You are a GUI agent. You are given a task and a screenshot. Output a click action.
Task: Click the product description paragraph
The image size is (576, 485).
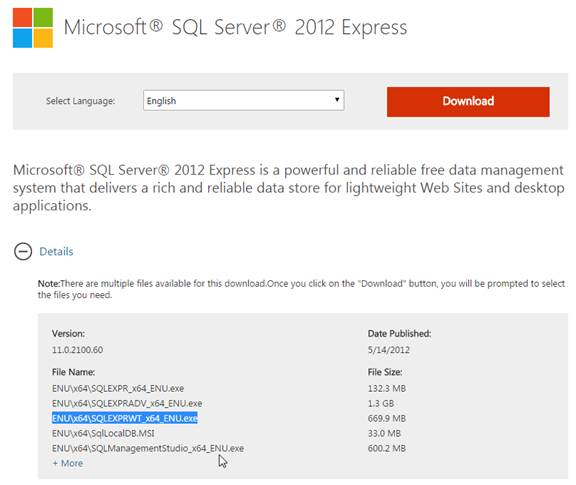click(288, 188)
